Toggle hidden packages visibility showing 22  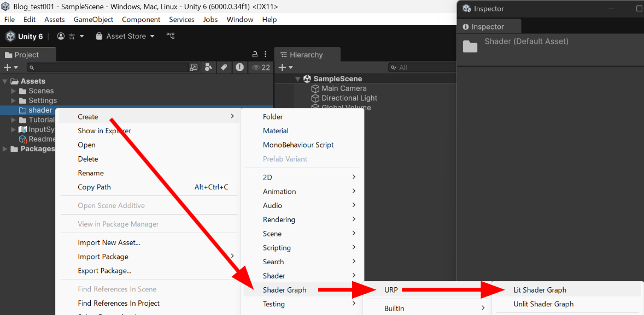(261, 67)
